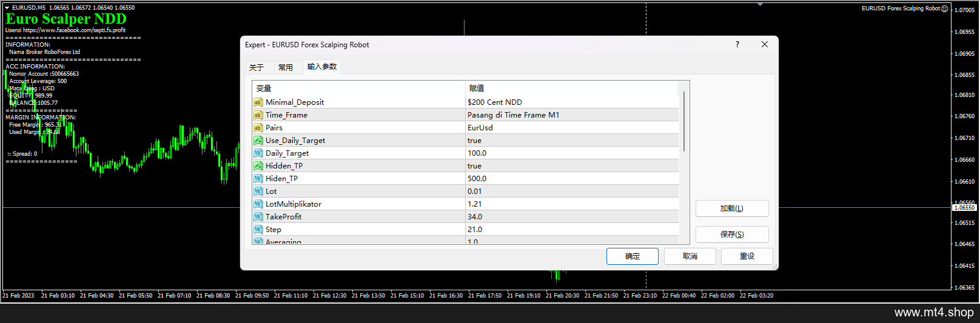This screenshot has width=980, height=323.
Task: Click the Use_Daily_Target boolean type icon
Action: pyautogui.click(x=258, y=141)
